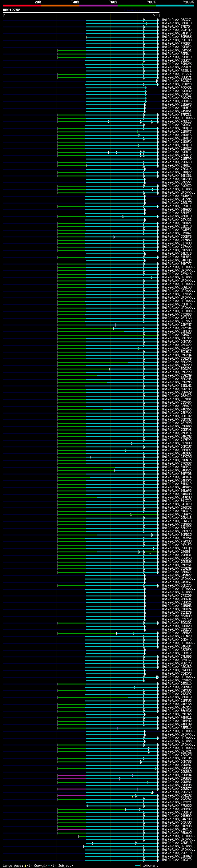Select hit UniRef100_Q9U6C8

(x=177, y=162)
